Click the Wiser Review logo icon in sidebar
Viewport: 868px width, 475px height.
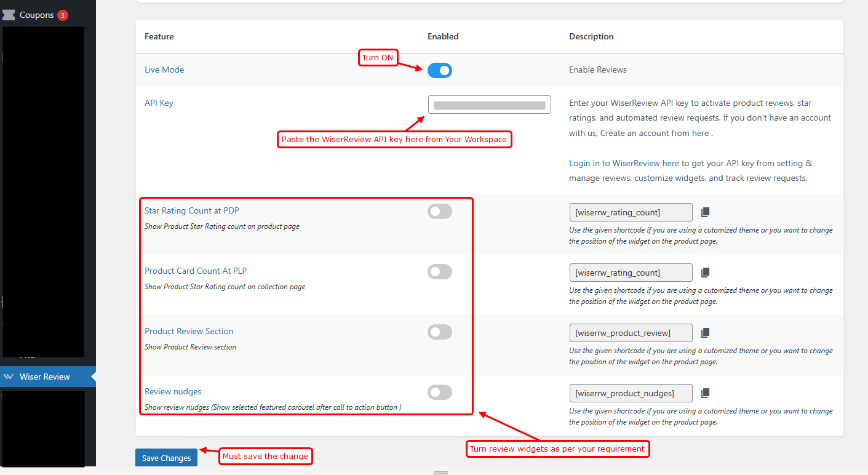(9, 377)
